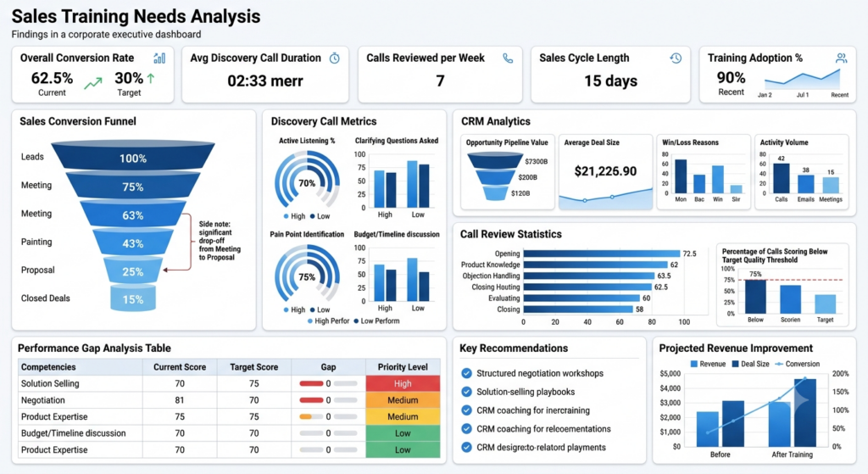Click checkmark icon for Solution-selling playbooks

tap(467, 392)
